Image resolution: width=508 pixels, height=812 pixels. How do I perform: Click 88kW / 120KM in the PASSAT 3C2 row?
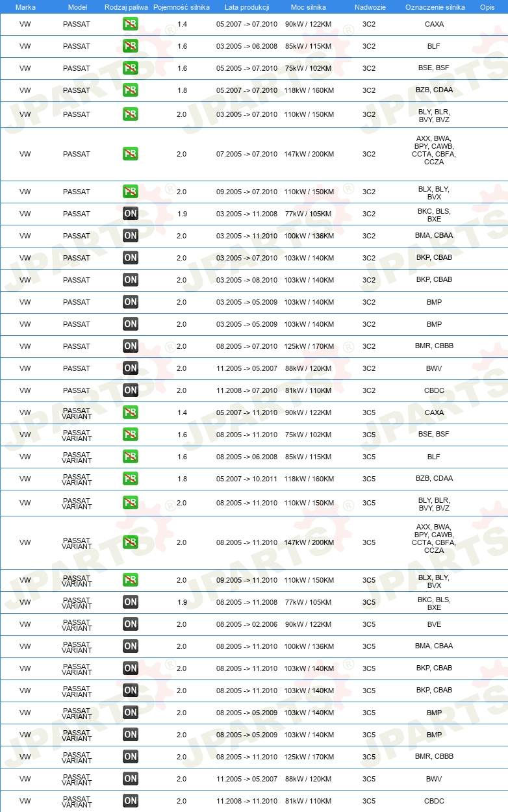(309, 368)
